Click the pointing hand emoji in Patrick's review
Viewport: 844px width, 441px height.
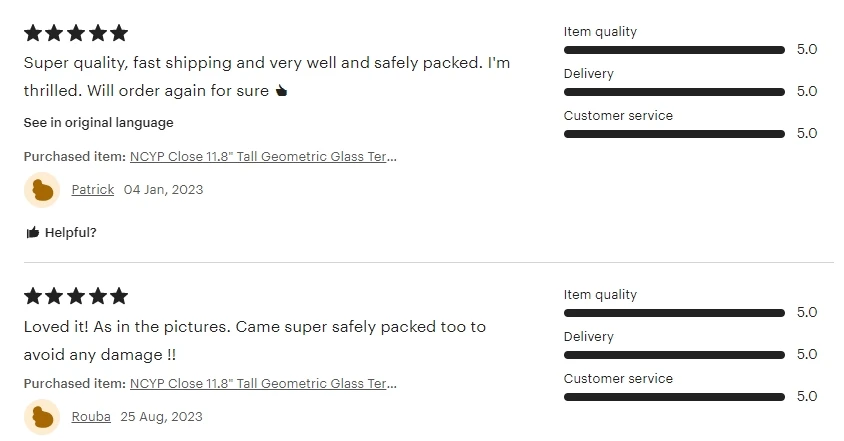click(x=281, y=91)
